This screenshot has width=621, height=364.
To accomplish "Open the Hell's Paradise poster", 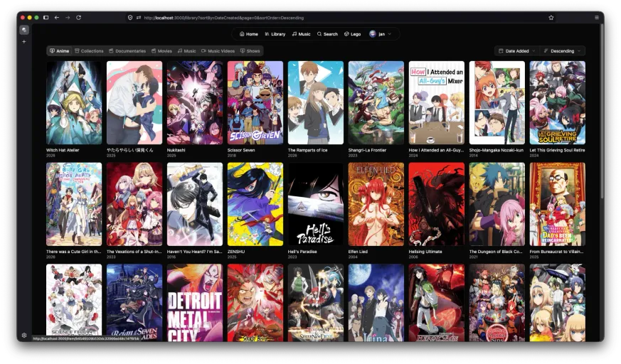I will tap(316, 204).
